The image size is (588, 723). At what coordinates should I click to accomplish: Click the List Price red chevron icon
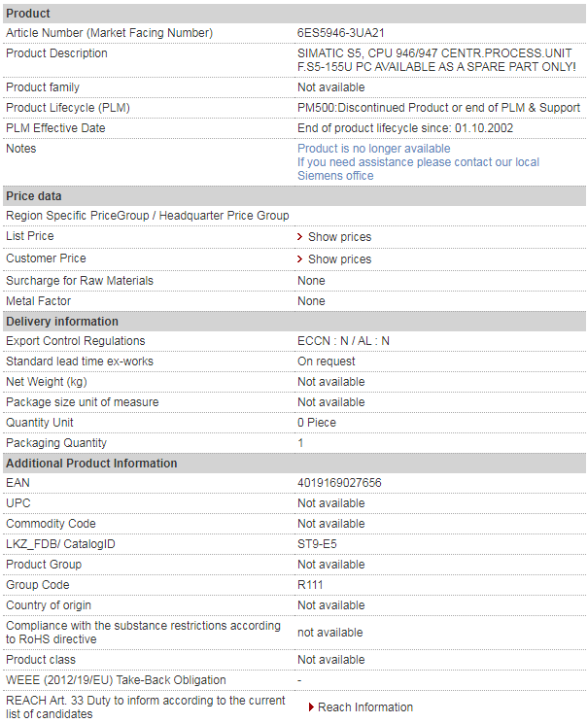coord(299,236)
